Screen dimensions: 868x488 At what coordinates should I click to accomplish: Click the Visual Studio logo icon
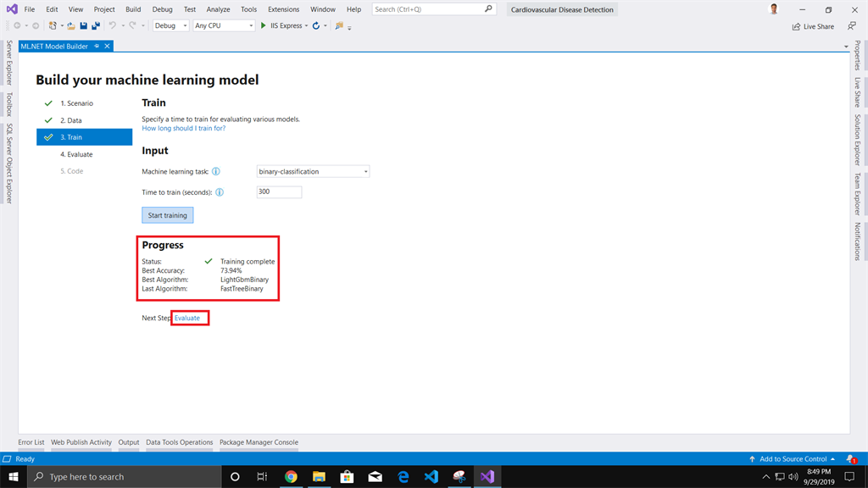coord(12,9)
